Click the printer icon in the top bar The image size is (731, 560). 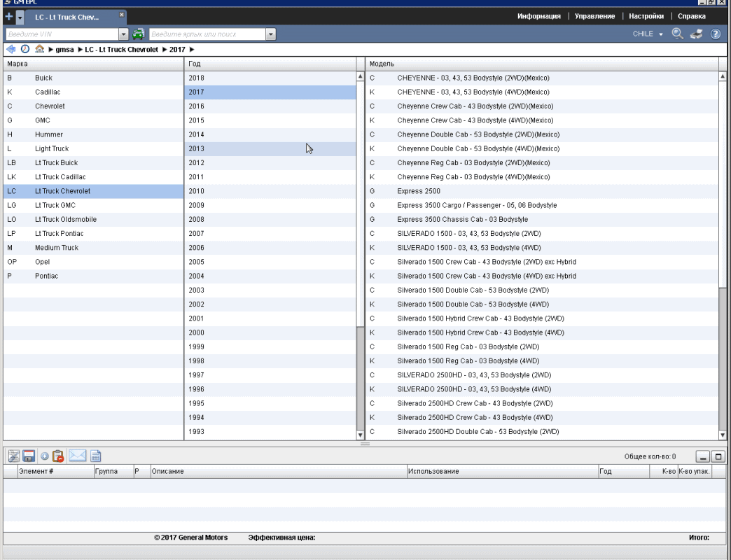696,34
